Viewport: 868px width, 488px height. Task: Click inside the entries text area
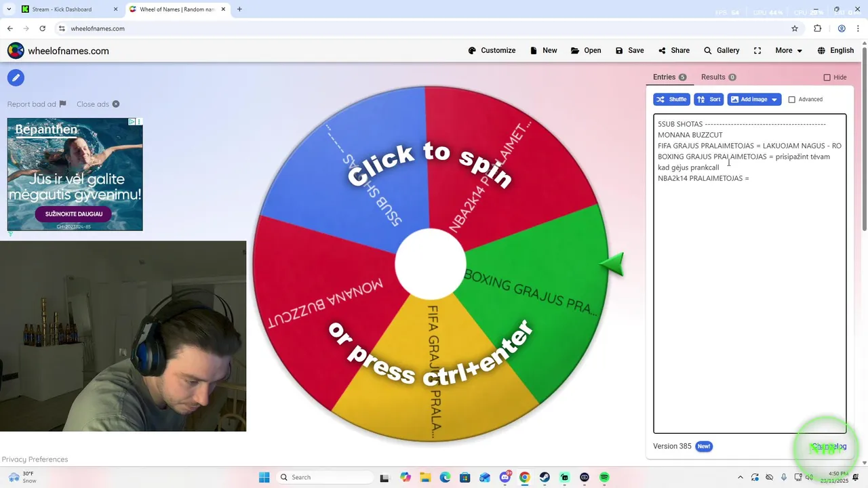749,273
